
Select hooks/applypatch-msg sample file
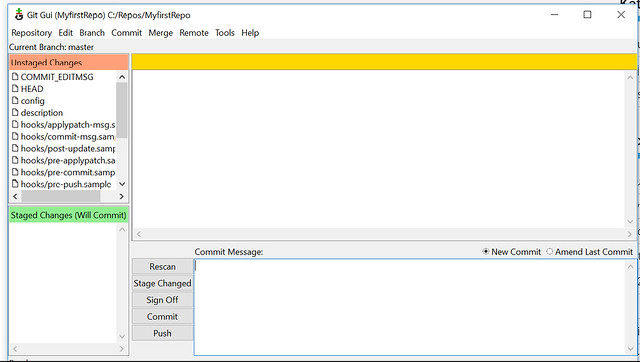coord(68,124)
